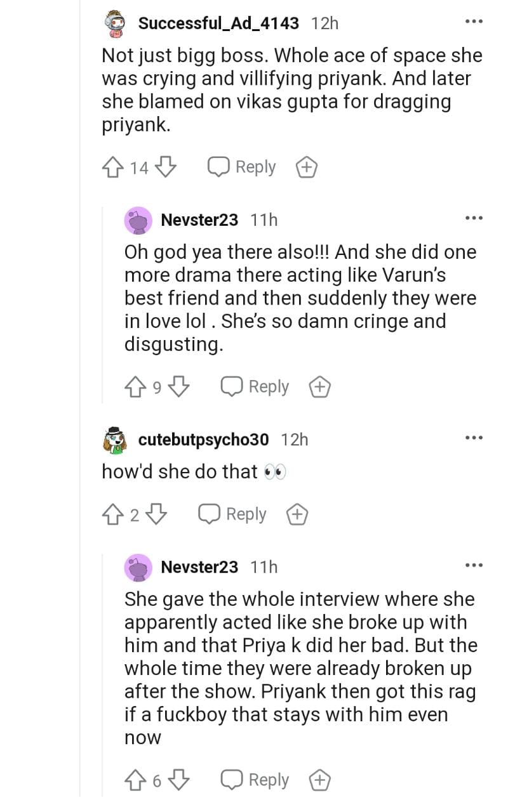Open Successful_Ad_4143's user profile
Screen dimensions: 508x812
coord(218,23)
